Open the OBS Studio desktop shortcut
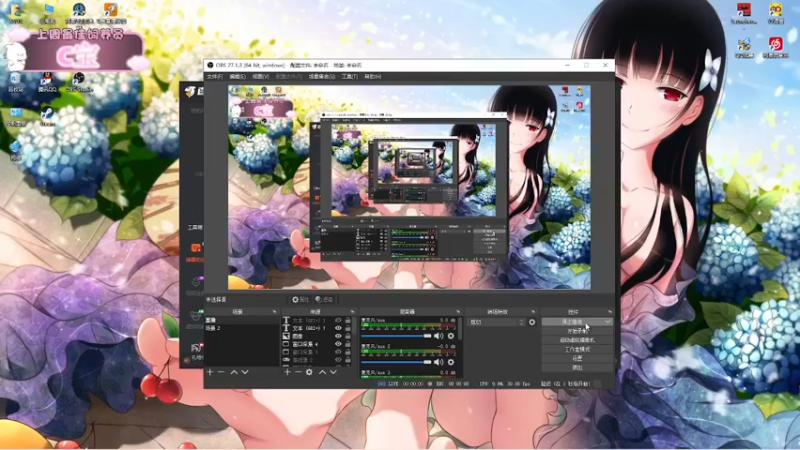800x450 pixels. click(x=79, y=82)
